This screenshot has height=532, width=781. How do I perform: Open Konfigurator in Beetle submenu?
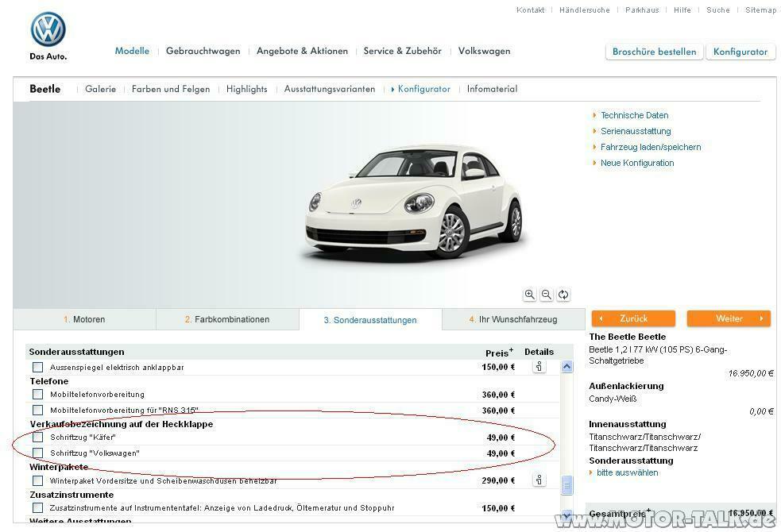423,89
